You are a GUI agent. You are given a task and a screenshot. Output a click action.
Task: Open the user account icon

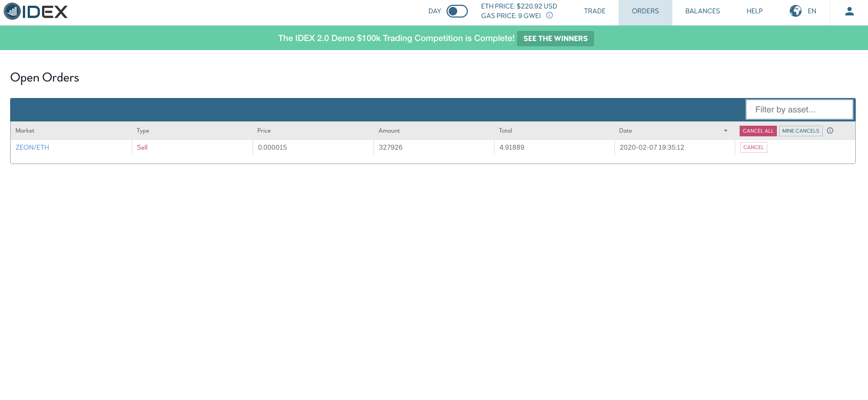(x=849, y=11)
